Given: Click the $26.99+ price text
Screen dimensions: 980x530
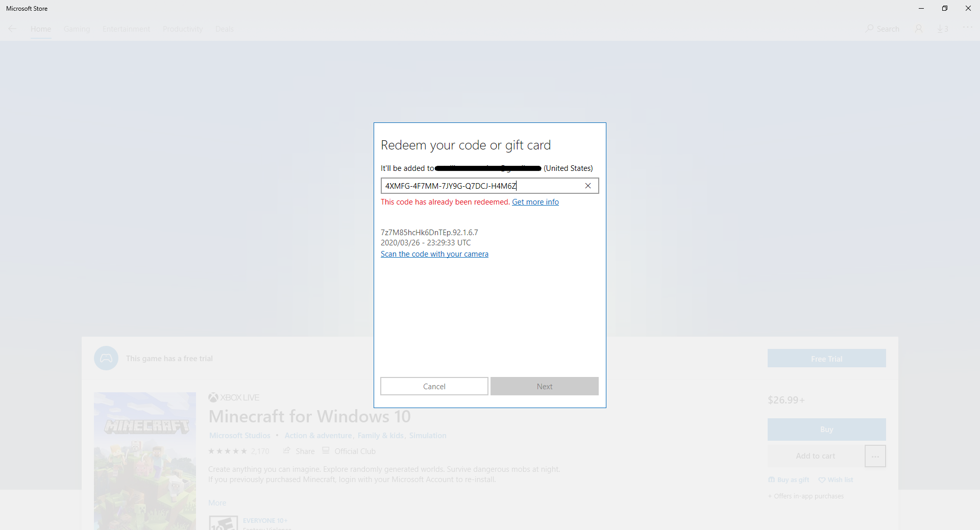Looking at the screenshot, I should click(x=786, y=400).
